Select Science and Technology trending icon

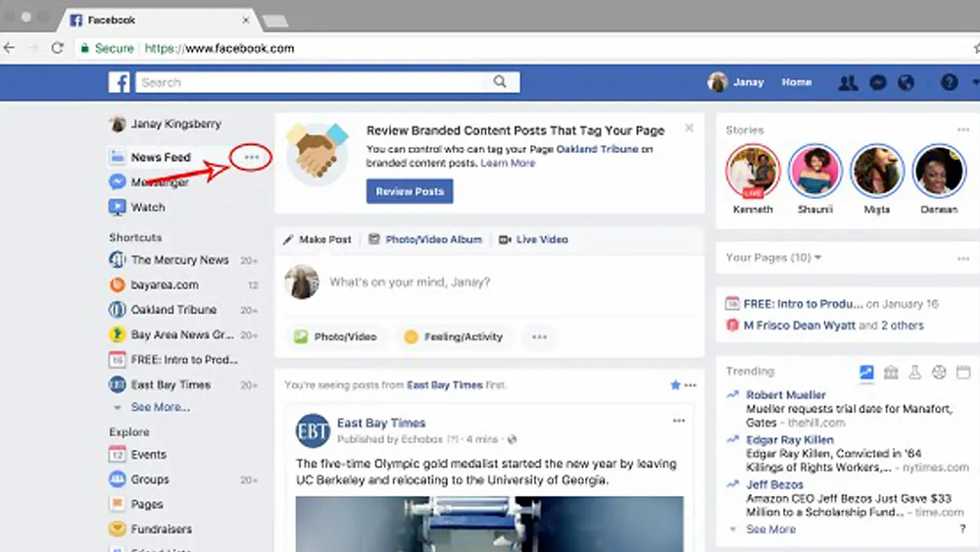915,373
